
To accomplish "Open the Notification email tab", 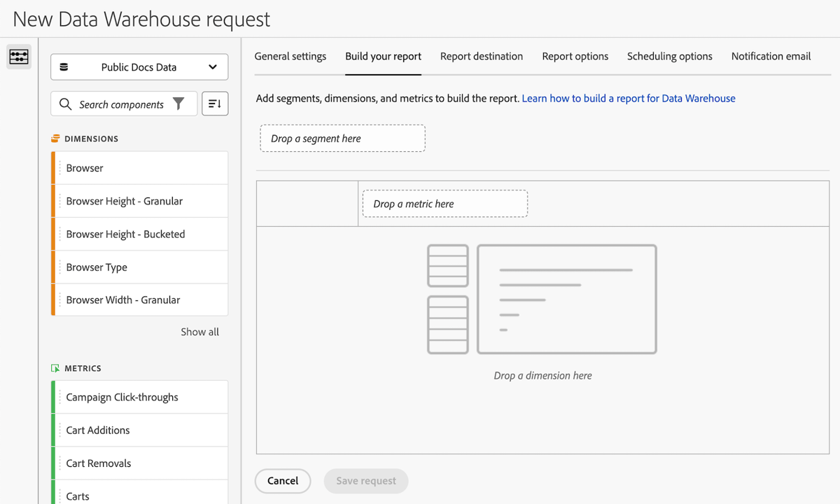I will [x=771, y=56].
